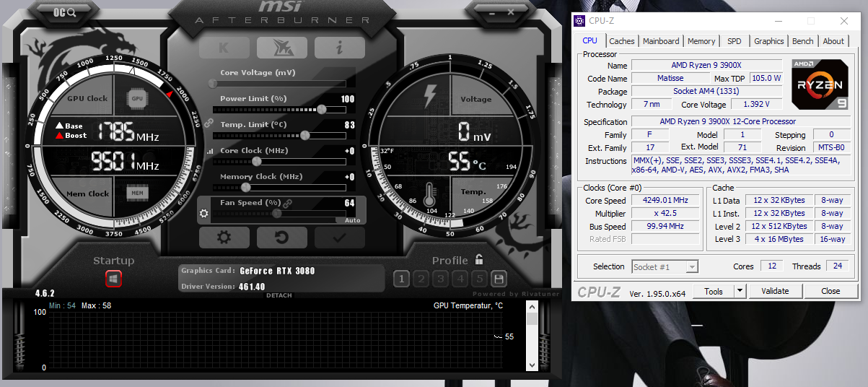Viewport: 868px width, 387px height.
Task: Toggle the Windows startup button
Action: click(x=113, y=278)
